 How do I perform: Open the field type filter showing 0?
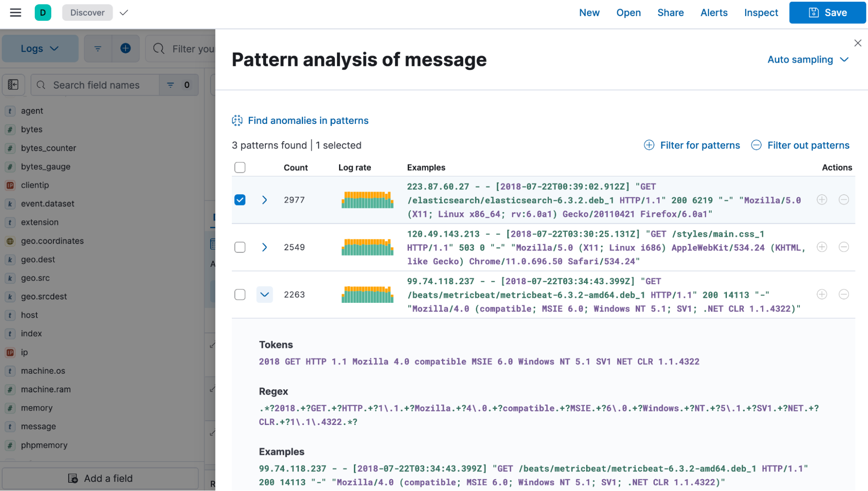pos(179,85)
